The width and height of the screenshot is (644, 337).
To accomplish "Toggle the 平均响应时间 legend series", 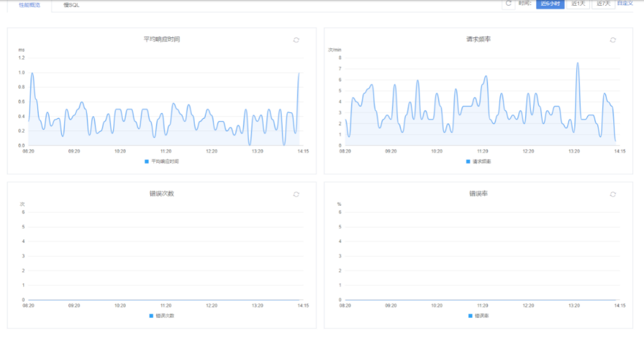I will pyautogui.click(x=162, y=161).
